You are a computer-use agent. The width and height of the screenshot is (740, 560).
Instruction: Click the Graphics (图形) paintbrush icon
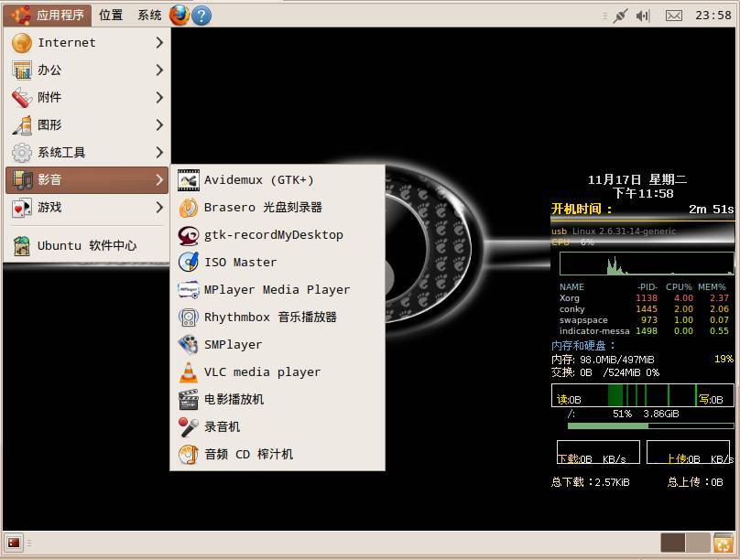[x=22, y=125]
